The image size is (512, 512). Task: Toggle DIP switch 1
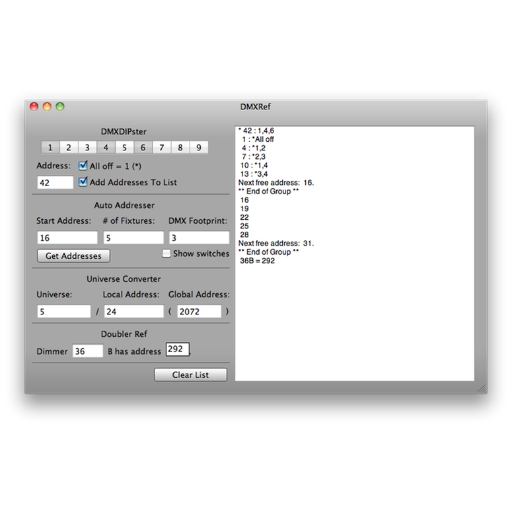pyautogui.click(x=50, y=147)
